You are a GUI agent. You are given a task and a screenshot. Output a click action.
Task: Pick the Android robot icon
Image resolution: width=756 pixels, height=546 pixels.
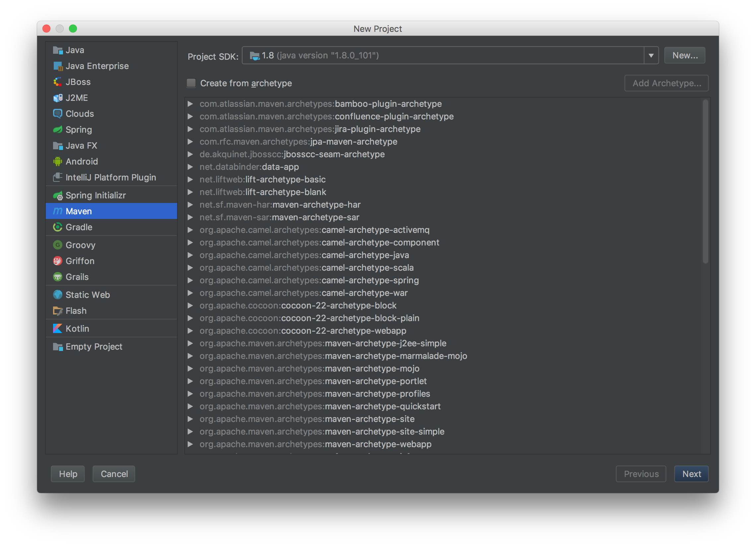pyautogui.click(x=58, y=162)
